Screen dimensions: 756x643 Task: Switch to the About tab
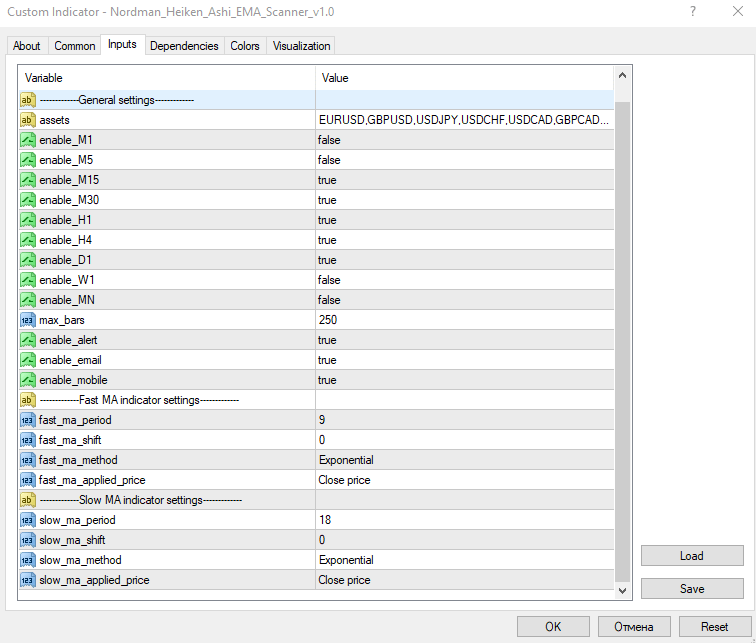point(27,46)
